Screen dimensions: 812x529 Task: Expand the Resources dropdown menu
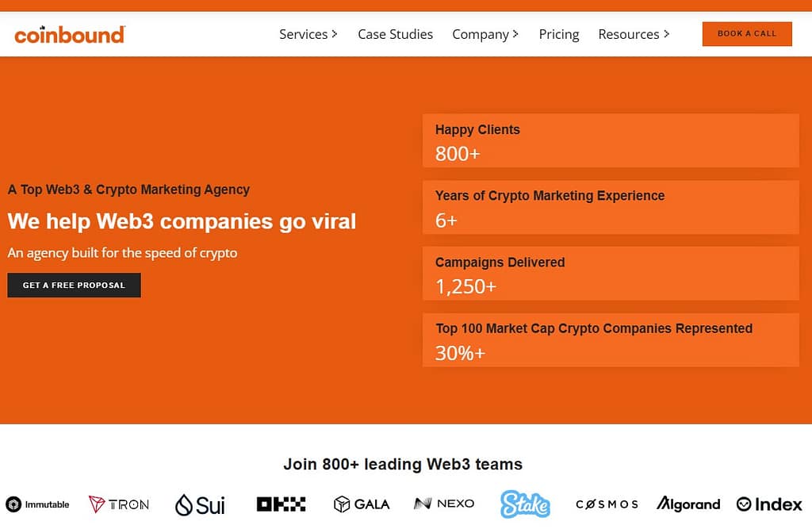pos(634,34)
